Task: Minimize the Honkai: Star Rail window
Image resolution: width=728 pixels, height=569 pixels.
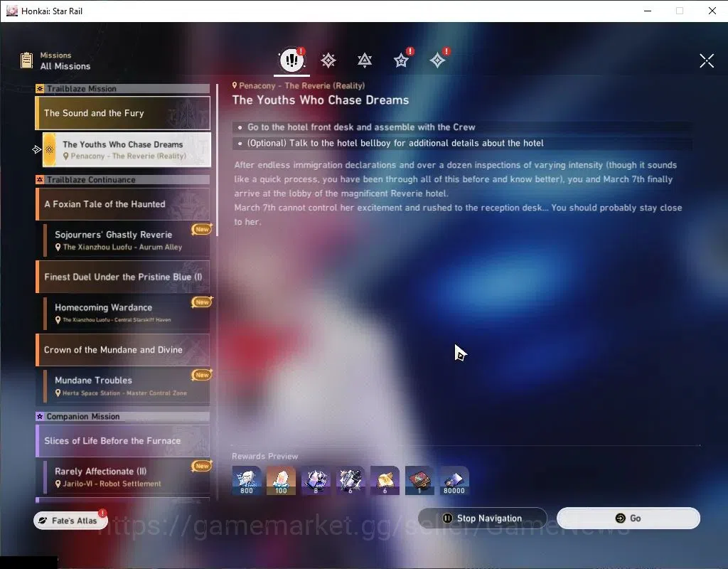Action: [648, 11]
